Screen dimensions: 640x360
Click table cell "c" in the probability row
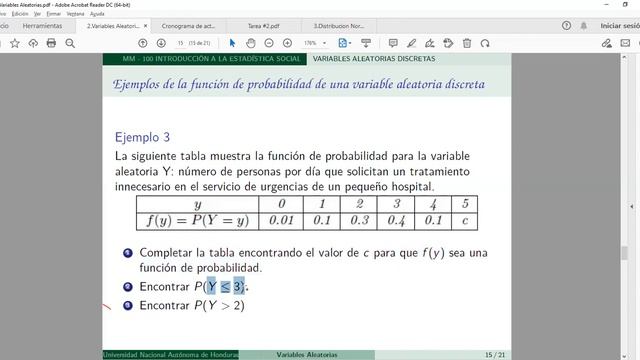pyautogui.click(x=464, y=221)
